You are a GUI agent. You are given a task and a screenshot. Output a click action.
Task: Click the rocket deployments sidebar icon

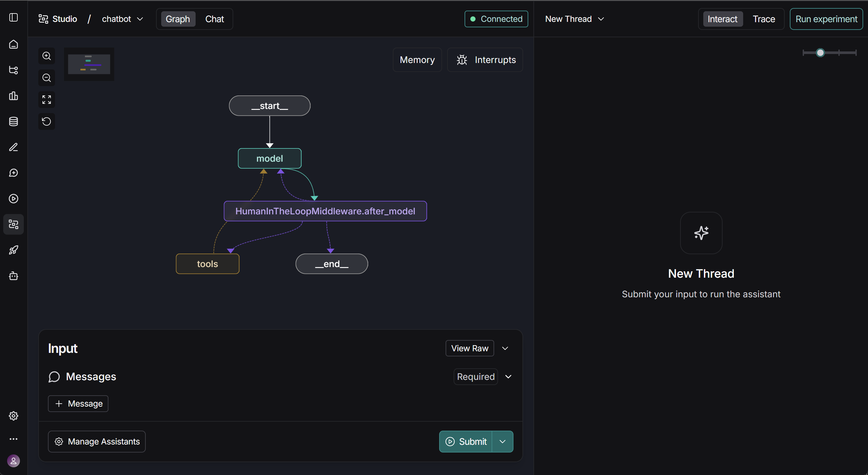14,250
